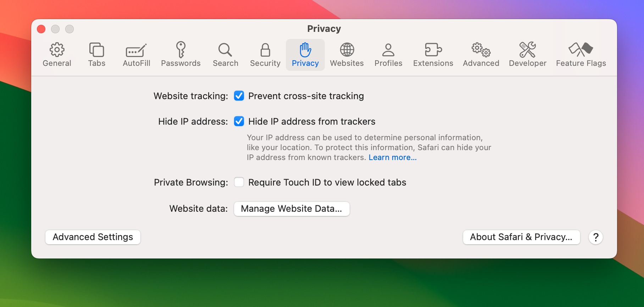This screenshot has width=644, height=307.
Task: Select the Extensions puzzle icon
Action: [x=433, y=50]
